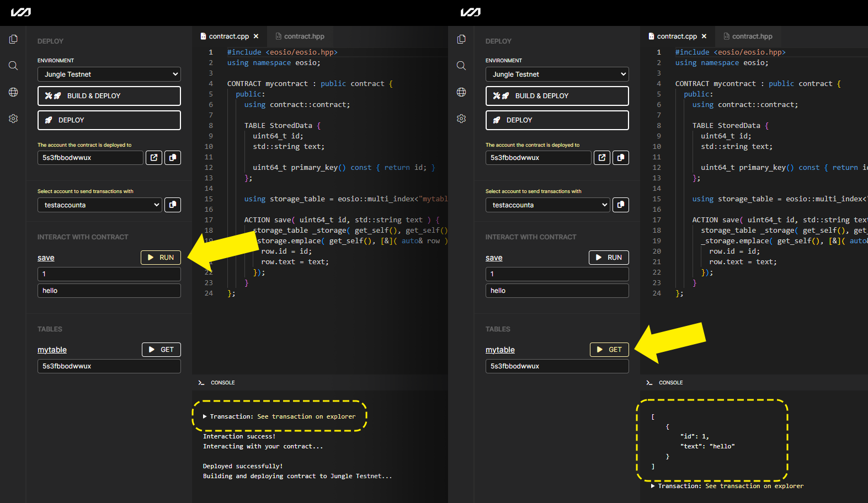Click BUILD & DEPLOY in right panel

coord(557,96)
